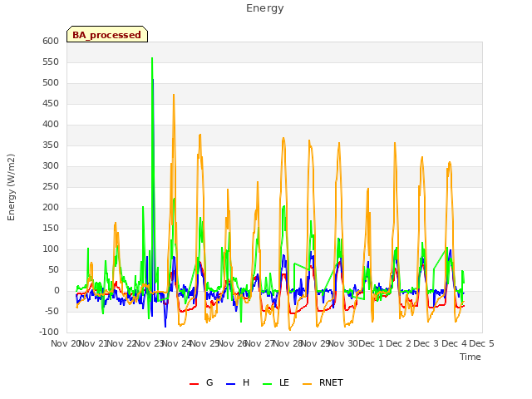Click the 350 y-axis tick value
The height and width of the screenshot is (399, 532).
click(51, 145)
